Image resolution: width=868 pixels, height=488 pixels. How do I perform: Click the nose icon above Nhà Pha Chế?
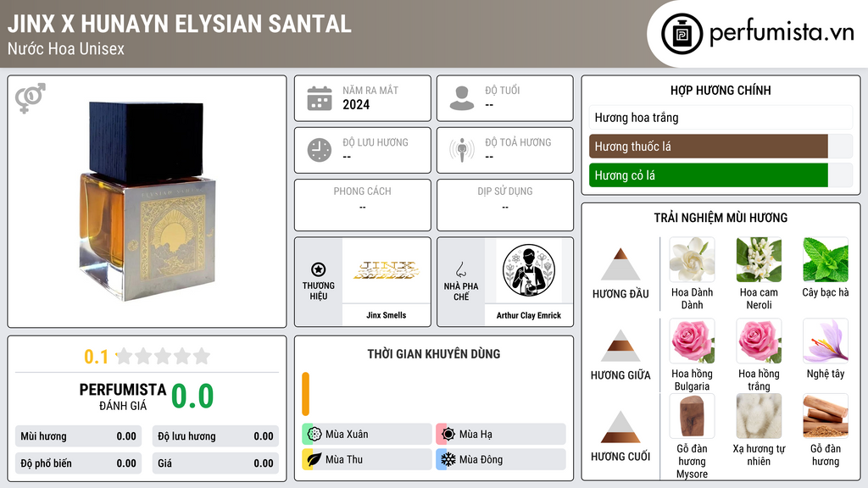click(460, 269)
